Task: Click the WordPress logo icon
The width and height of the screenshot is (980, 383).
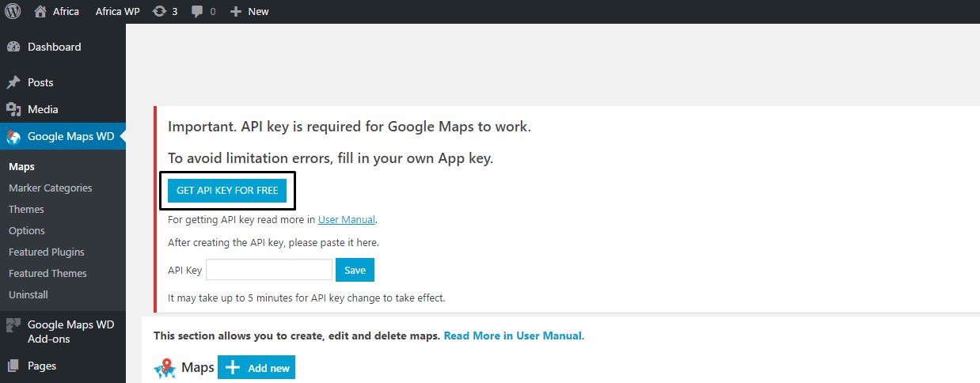Action: point(13,11)
